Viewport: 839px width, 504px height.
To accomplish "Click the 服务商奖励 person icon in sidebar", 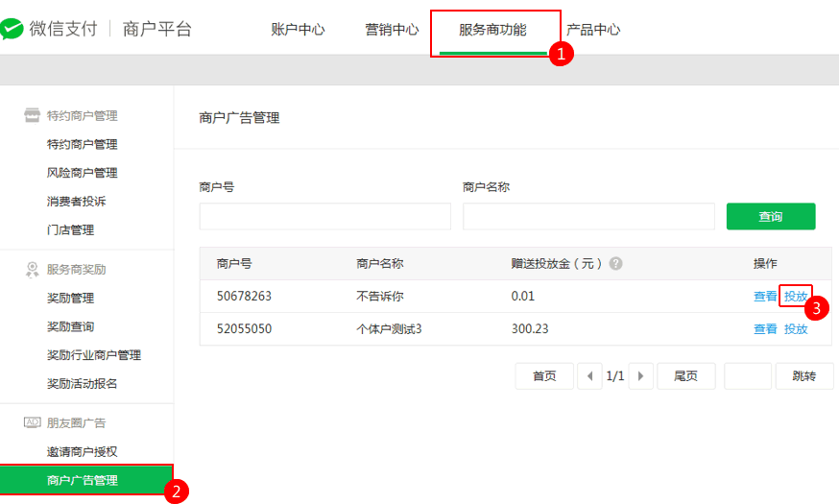I will pos(32,269).
